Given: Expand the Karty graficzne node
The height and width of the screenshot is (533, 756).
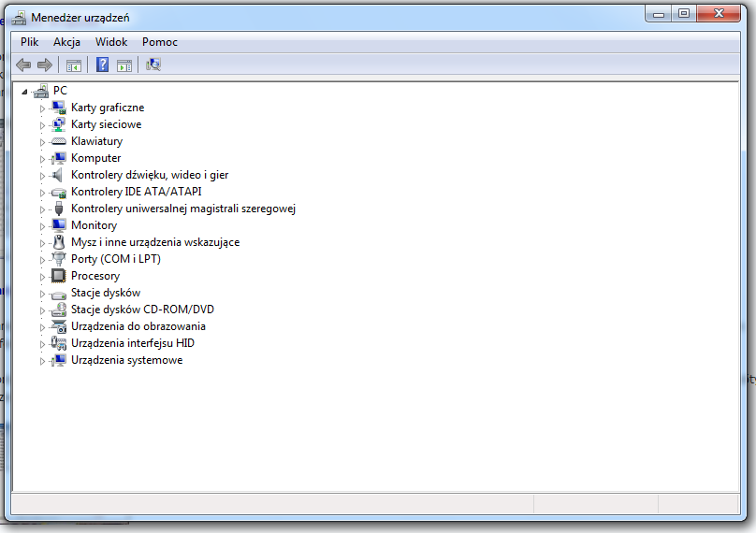Looking at the screenshot, I should [42, 108].
